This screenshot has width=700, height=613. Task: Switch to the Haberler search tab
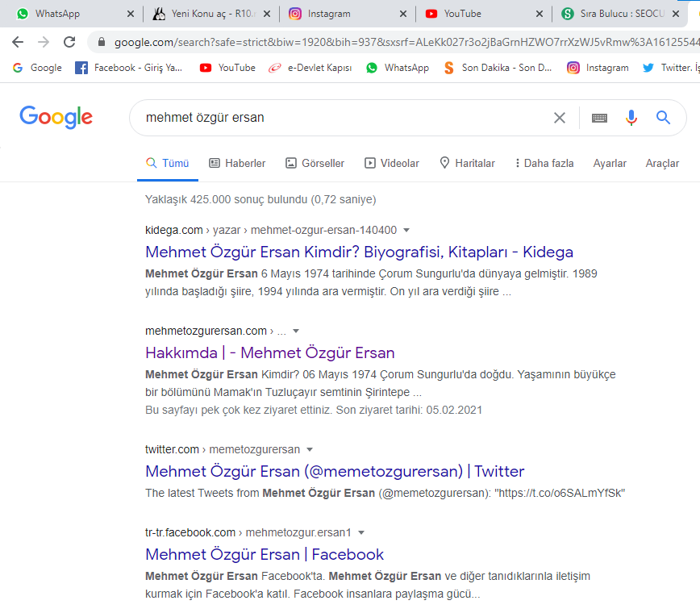coord(237,164)
